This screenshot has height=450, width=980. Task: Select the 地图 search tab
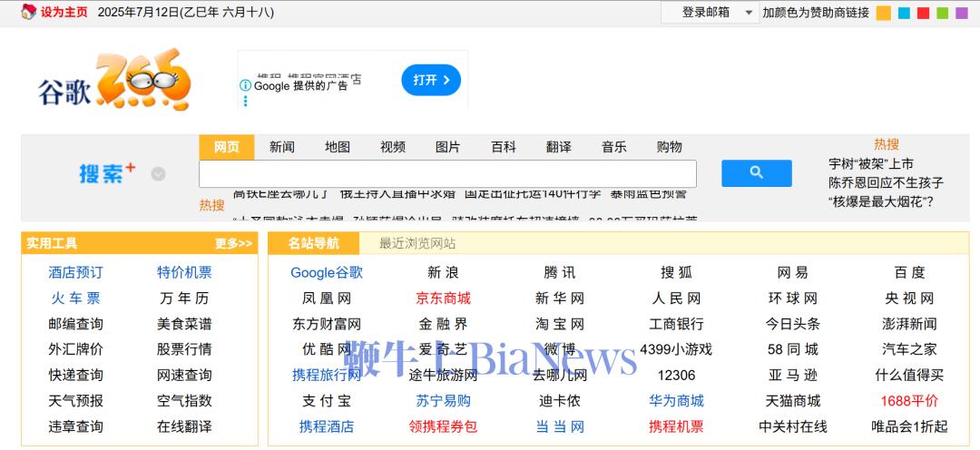(338, 147)
